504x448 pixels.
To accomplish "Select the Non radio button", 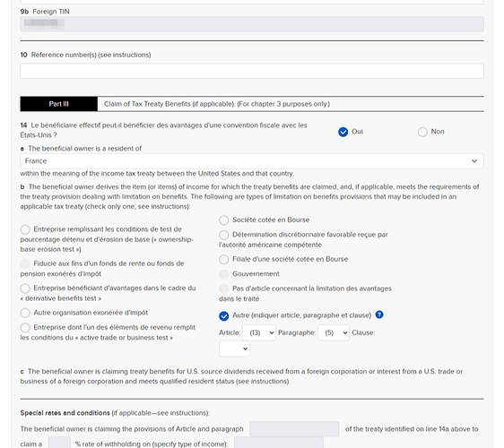I will tap(422, 132).
